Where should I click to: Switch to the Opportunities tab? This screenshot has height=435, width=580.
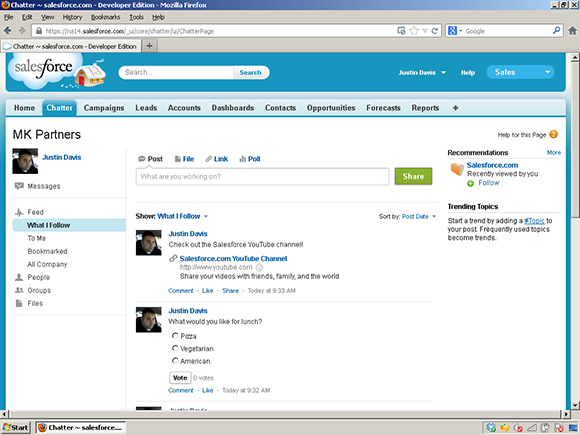click(x=331, y=108)
